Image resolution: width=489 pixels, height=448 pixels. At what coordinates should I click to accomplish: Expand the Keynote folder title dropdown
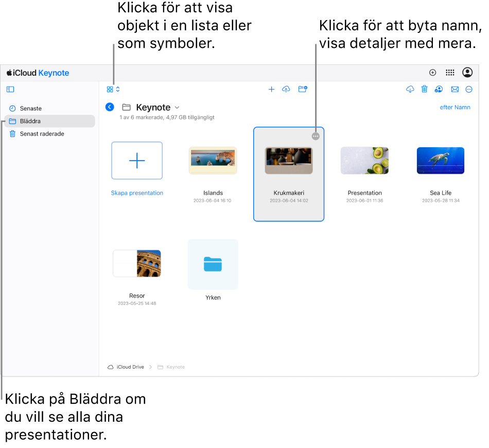177,107
